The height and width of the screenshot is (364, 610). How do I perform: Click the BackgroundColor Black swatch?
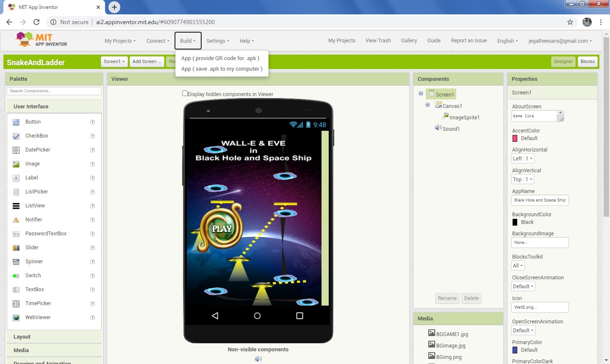pyautogui.click(x=515, y=222)
